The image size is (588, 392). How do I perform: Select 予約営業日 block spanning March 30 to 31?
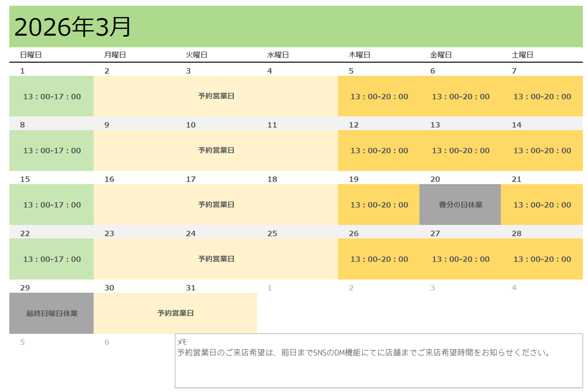(175, 313)
